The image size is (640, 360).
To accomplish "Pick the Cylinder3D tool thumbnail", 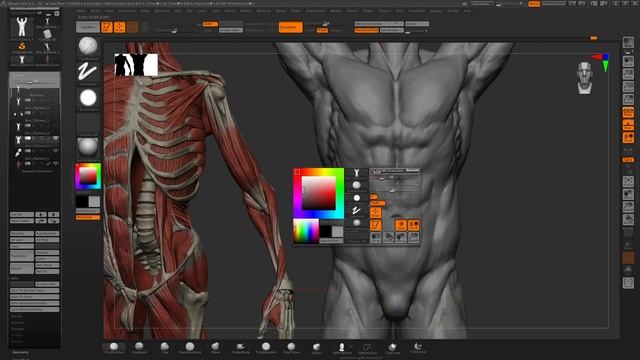I will click(47, 34).
